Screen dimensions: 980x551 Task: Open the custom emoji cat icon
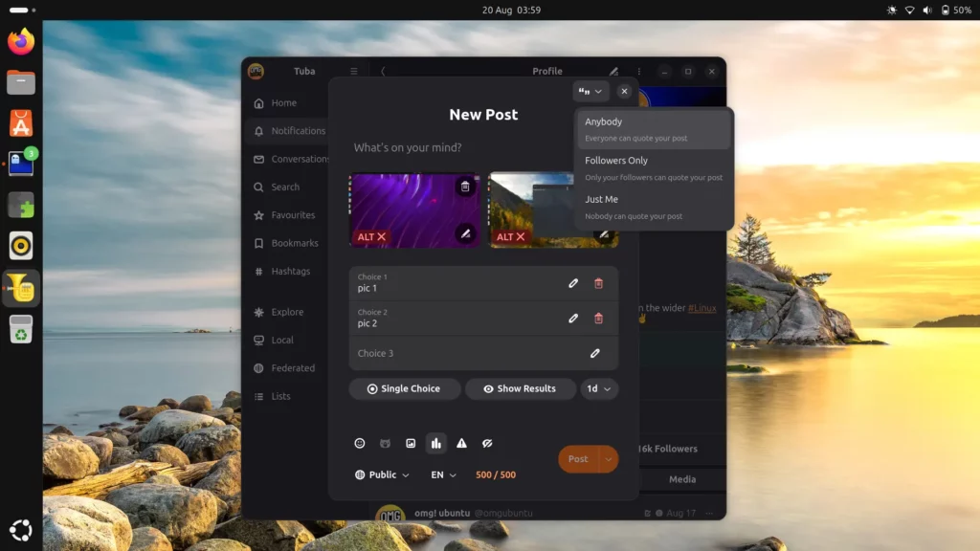[385, 443]
